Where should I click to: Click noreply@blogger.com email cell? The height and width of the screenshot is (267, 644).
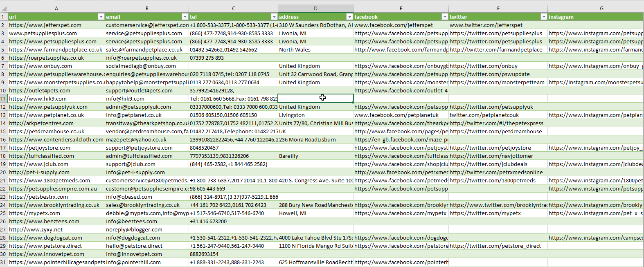[x=147, y=229]
